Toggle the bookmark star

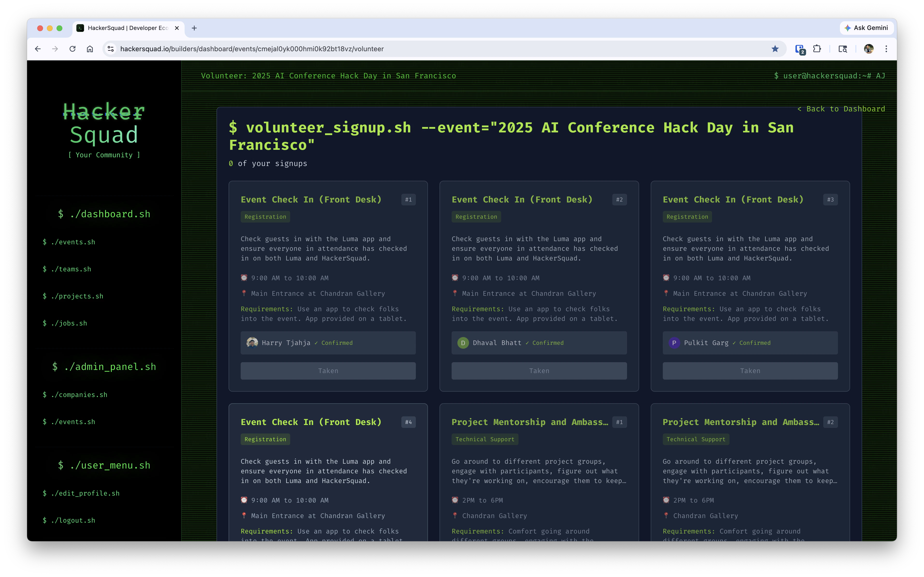pos(775,49)
